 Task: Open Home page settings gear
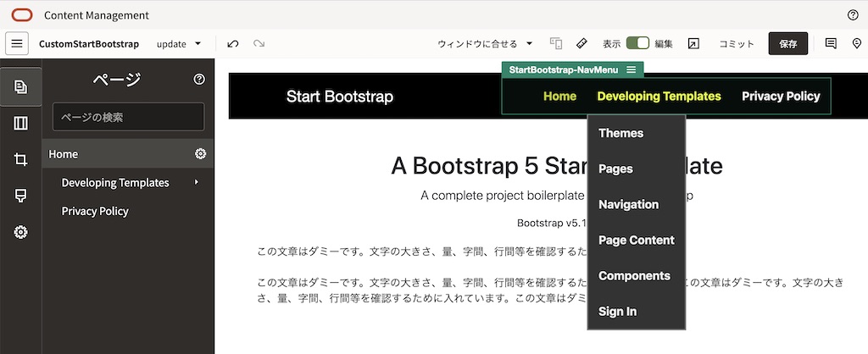click(x=200, y=154)
